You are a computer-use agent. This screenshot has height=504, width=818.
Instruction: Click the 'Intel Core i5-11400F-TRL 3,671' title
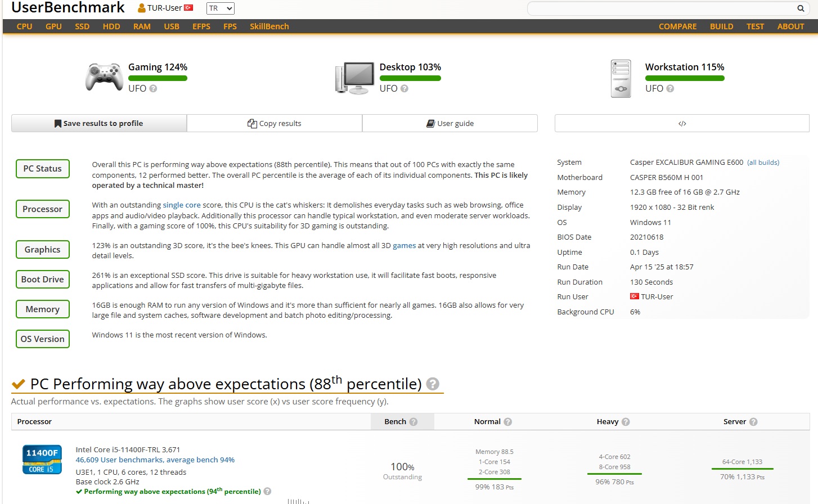[x=128, y=449]
